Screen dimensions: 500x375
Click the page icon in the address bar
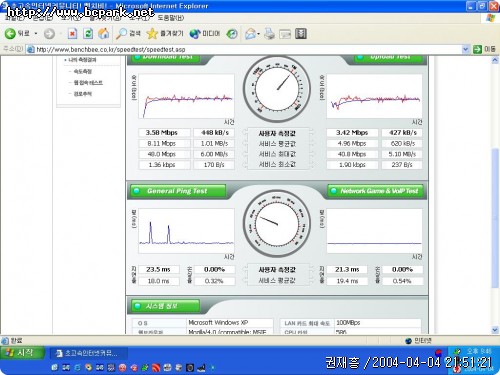pos(31,49)
